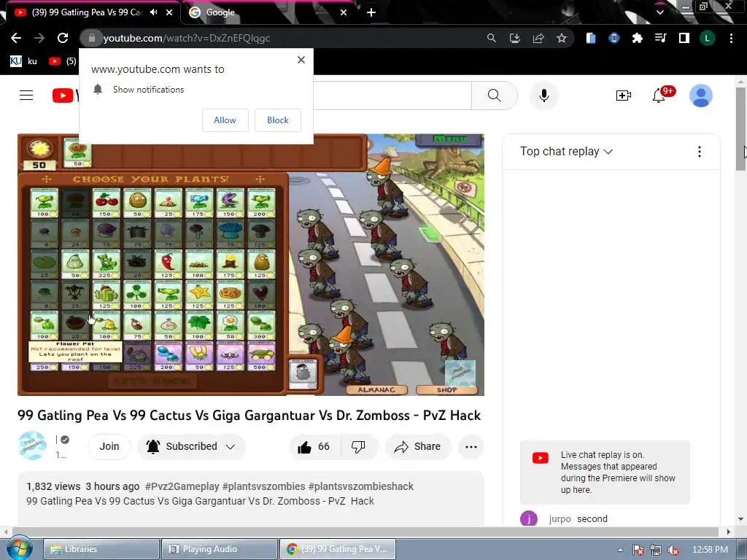This screenshot has height=560, width=747.
Task: Open the Playing Audio taskbar item
Action: coord(220,549)
